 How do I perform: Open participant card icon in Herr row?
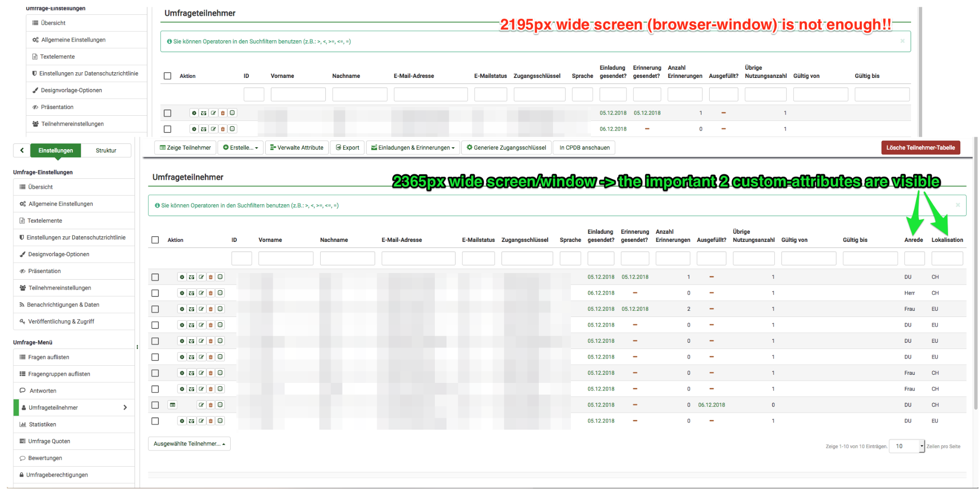click(x=220, y=293)
